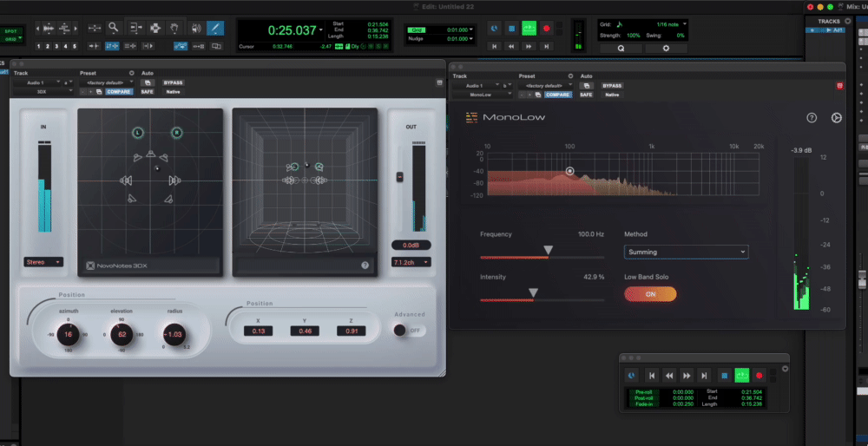Open quantize settings gear button
This screenshot has height=446, width=868.
point(666,48)
